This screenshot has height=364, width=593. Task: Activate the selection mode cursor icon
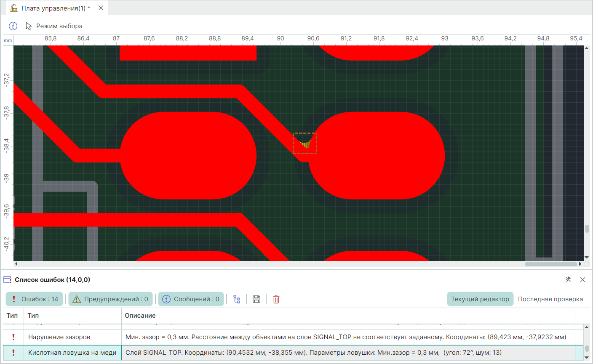click(x=29, y=26)
